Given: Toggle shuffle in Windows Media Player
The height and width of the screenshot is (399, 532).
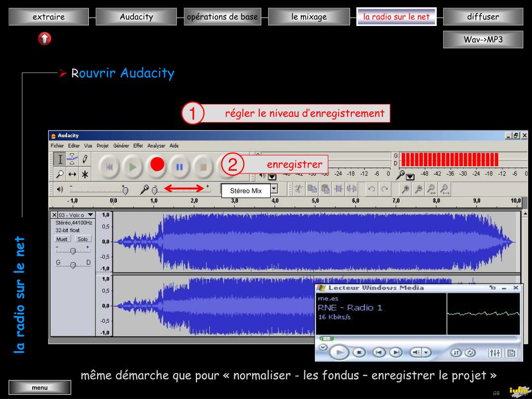Looking at the screenshot, I should click(x=456, y=353).
